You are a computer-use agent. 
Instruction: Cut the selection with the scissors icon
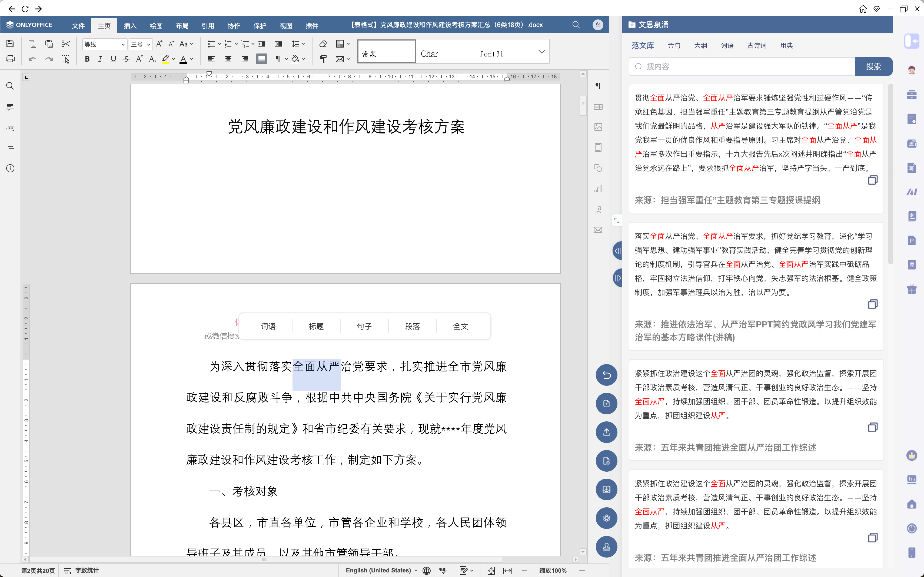tap(66, 44)
